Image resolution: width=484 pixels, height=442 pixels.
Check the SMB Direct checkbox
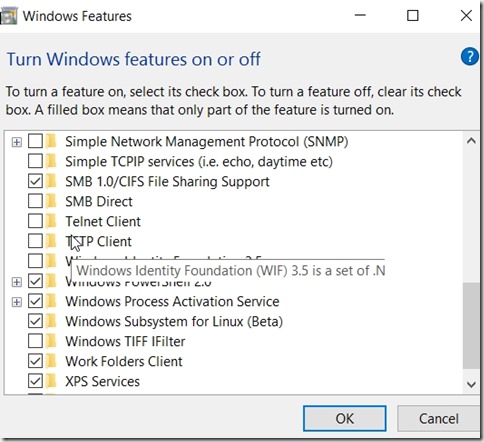click(35, 201)
